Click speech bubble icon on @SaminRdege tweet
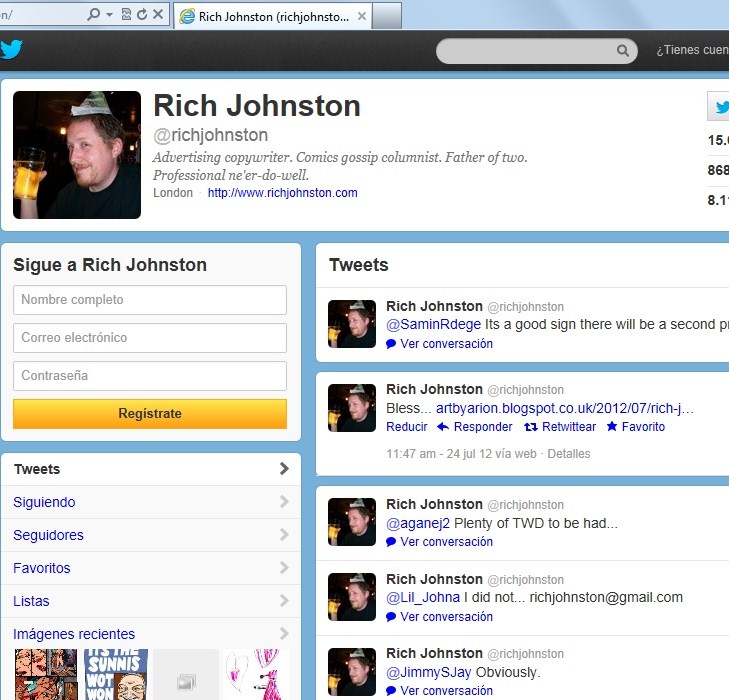 [x=391, y=344]
